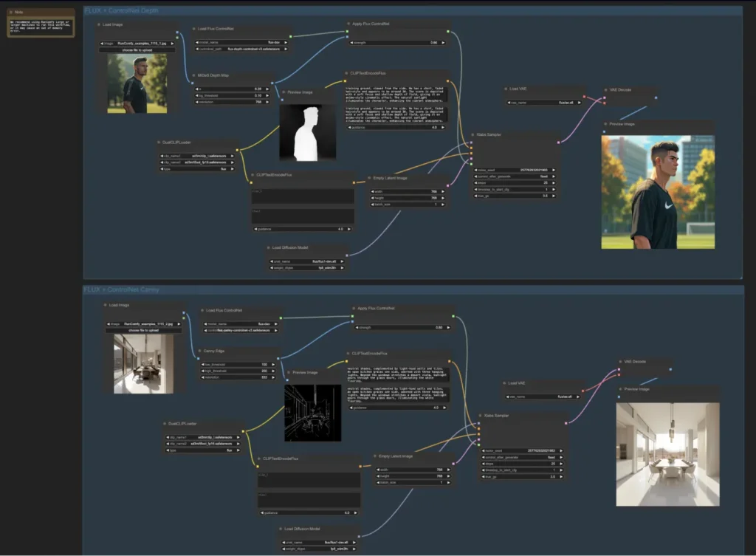Select the FLUX + ControlNet Canny group title
Image resolution: width=756 pixels, height=556 pixels.
(x=123, y=290)
